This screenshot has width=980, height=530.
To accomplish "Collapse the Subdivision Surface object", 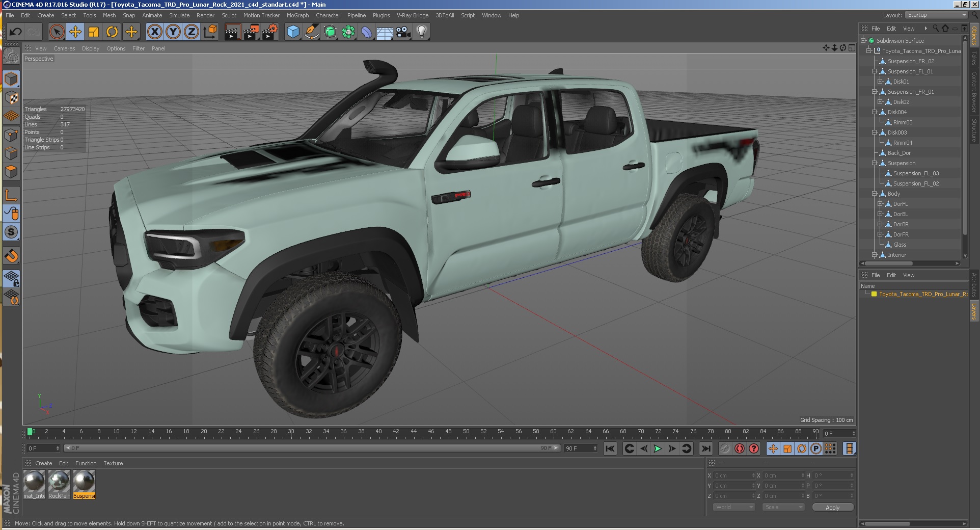I will (x=863, y=41).
